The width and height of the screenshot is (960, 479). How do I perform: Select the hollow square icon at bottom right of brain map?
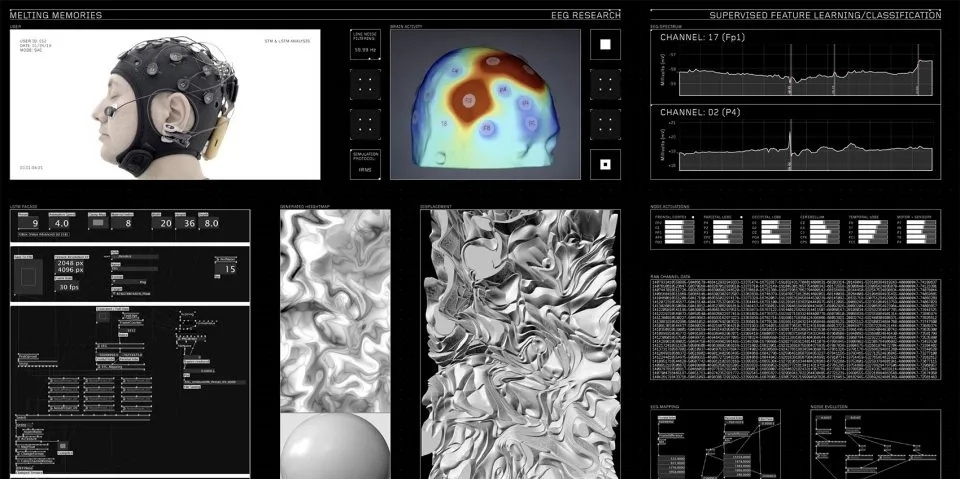coord(605,164)
